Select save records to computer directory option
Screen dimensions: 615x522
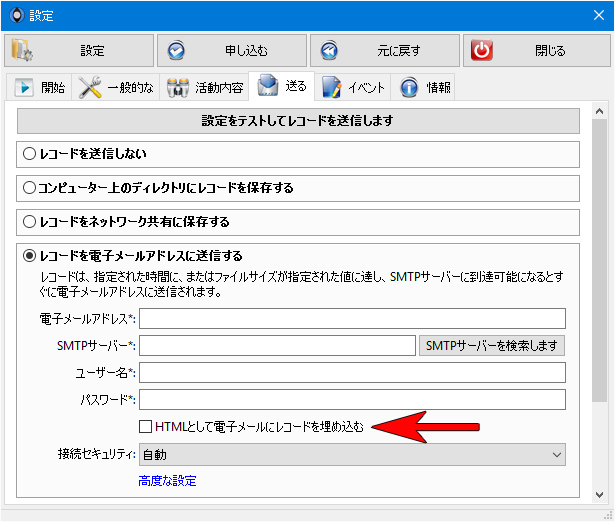29,187
